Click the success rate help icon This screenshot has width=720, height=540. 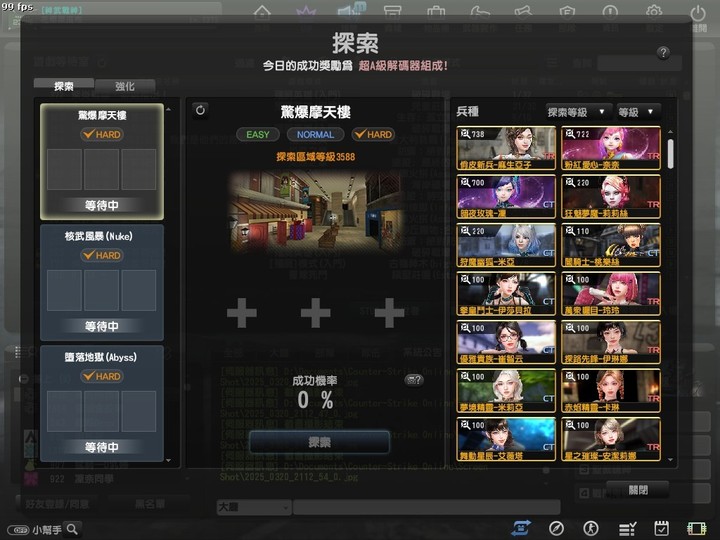pyautogui.click(x=414, y=380)
